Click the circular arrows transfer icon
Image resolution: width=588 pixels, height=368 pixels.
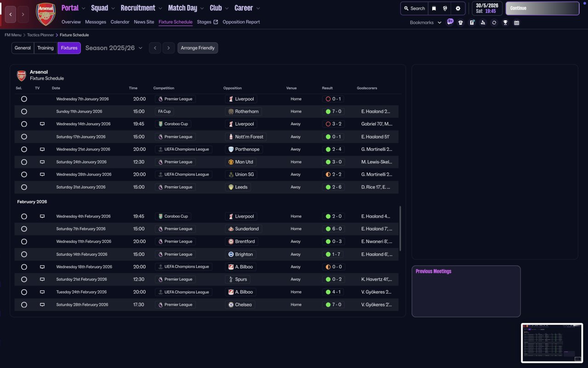[x=494, y=23]
